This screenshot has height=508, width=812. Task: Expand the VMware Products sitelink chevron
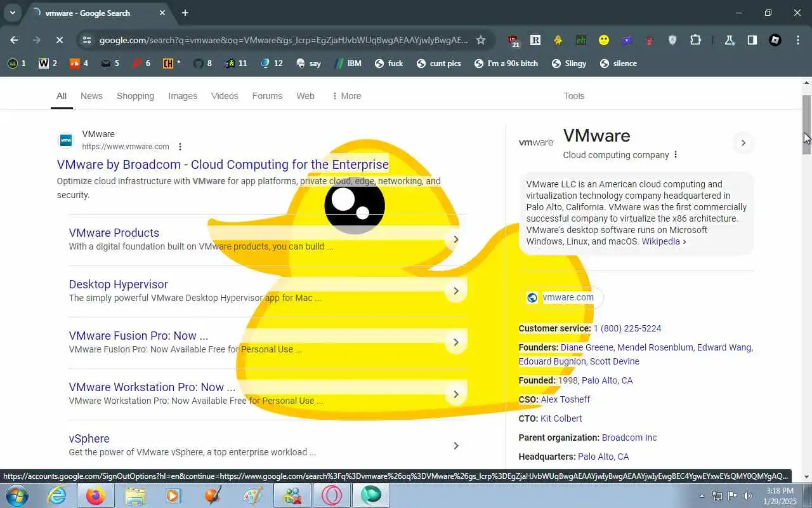coord(455,239)
